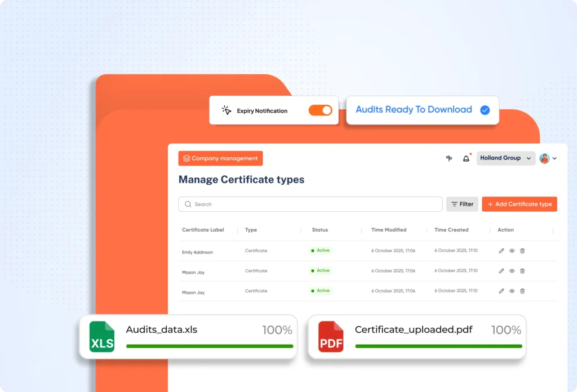View lower Mason Jay row via eye icon
This screenshot has height=392, width=577.
[512, 291]
